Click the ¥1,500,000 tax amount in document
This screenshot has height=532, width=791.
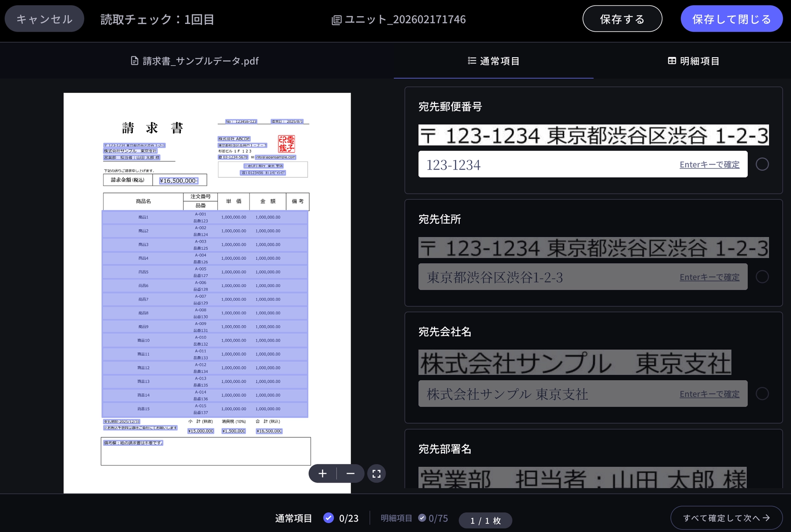pyautogui.click(x=234, y=431)
